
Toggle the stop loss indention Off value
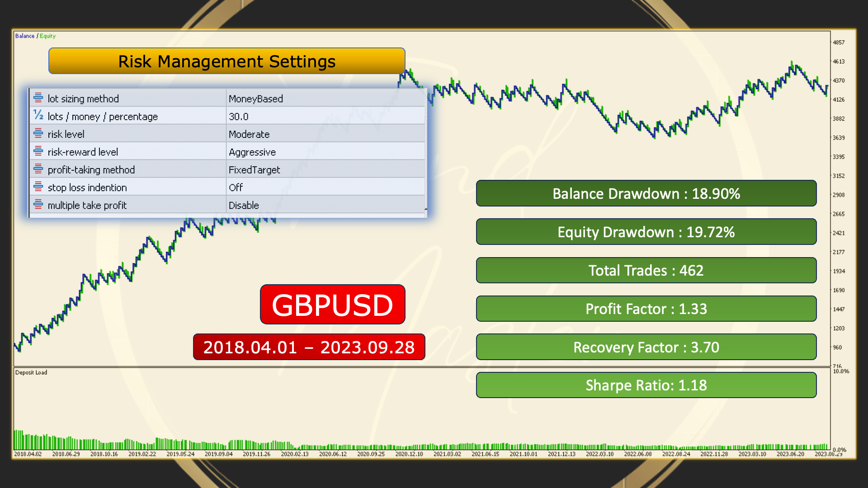coord(236,187)
